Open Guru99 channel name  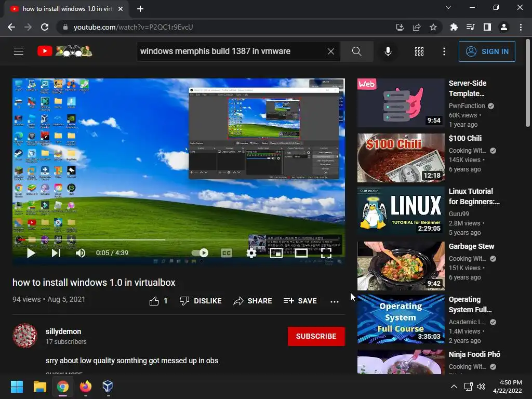[x=459, y=214]
